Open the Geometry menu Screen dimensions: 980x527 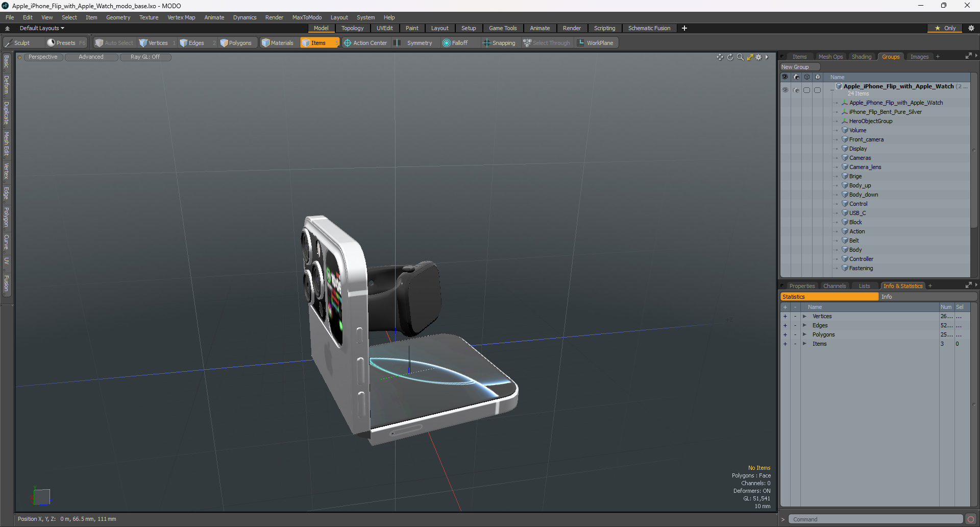point(118,17)
